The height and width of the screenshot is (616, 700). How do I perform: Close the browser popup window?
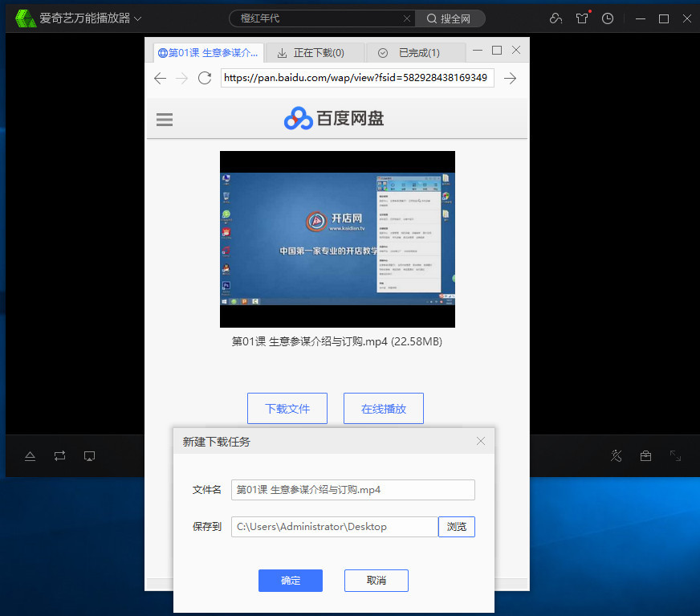[x=516, y=50]
